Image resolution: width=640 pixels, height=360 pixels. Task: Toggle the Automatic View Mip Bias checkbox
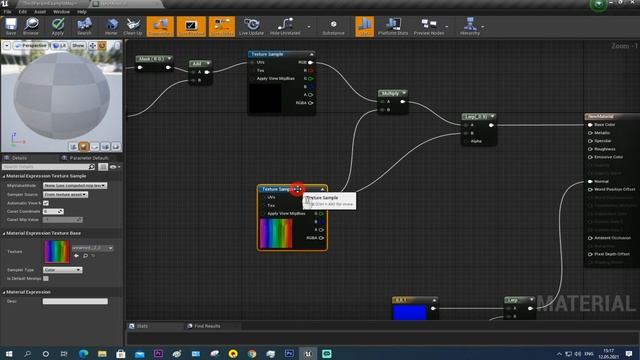(46, 203)
